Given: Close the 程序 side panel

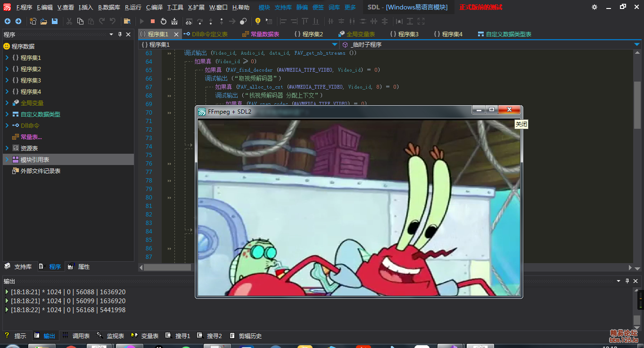Looking at the screenshot, I should click(128, 34).
